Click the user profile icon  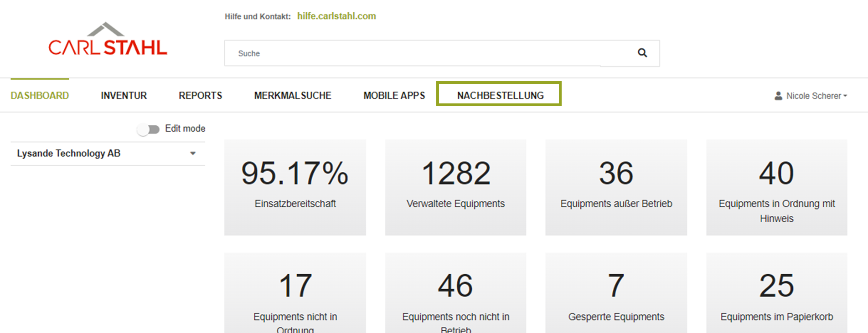778,96
